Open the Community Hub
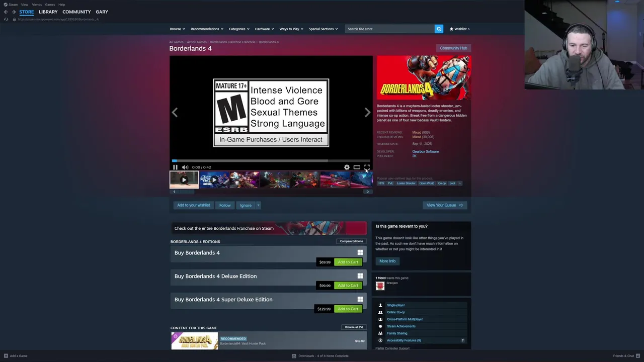 [x=453, y=48]
